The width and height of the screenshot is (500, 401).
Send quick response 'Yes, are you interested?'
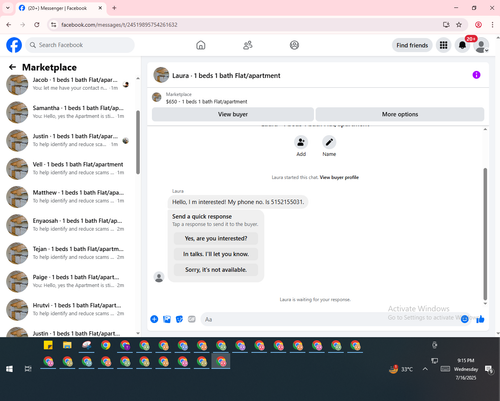pos(216,238)
